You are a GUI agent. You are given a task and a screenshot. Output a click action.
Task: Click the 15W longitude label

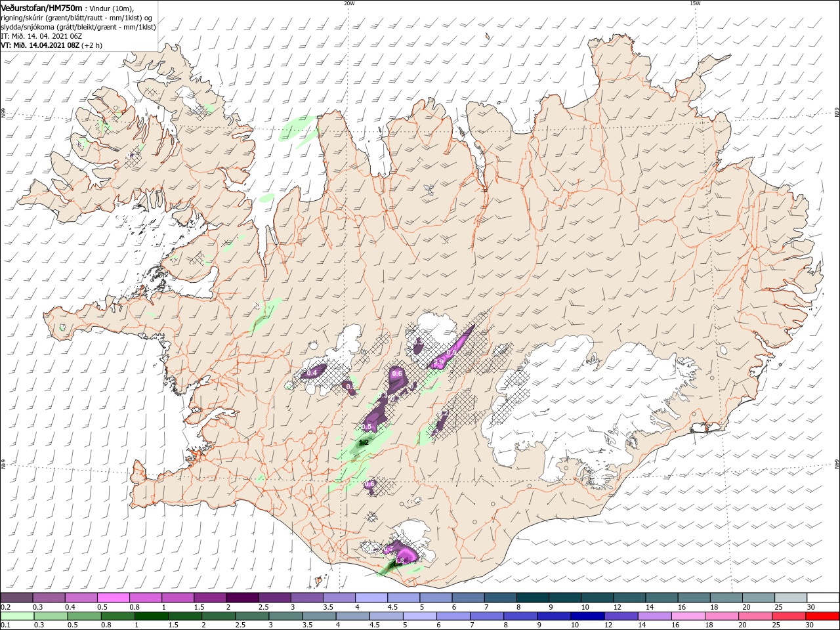coord(695,3)
